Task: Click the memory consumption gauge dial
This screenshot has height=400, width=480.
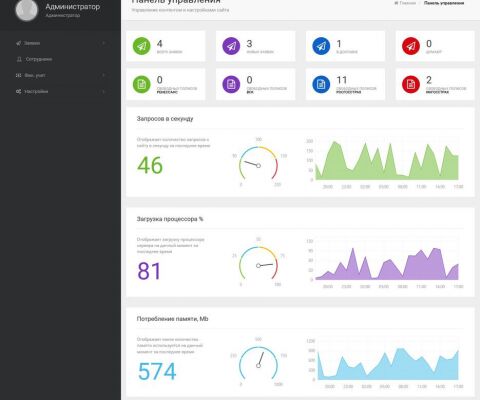Action: coord(258,364)
